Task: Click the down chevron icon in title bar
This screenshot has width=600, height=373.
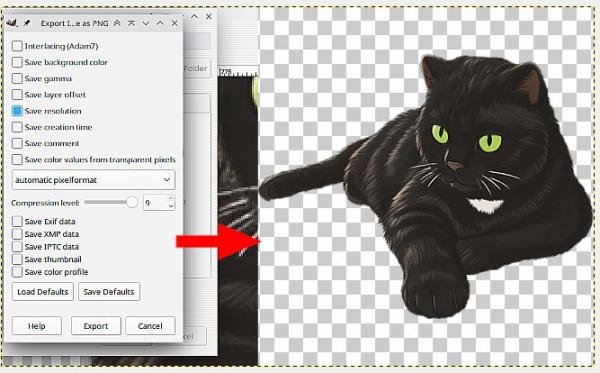Action: pos(146,23)
